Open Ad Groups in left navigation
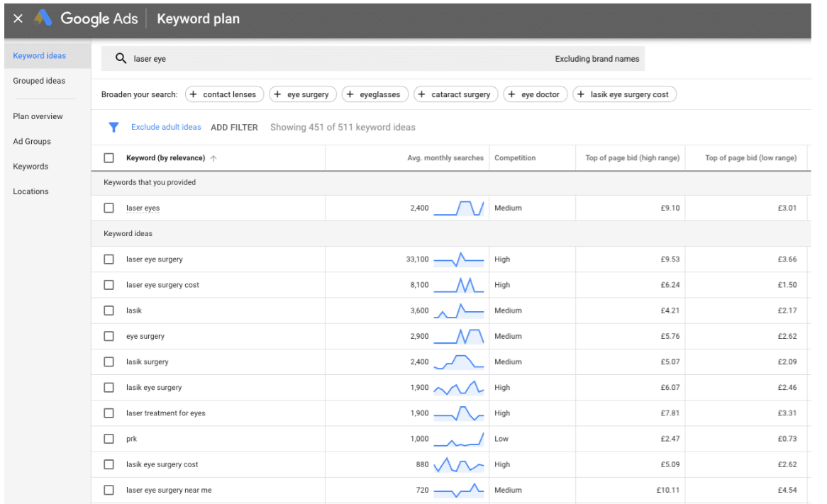The image size is (827, 504). (32, 141)
